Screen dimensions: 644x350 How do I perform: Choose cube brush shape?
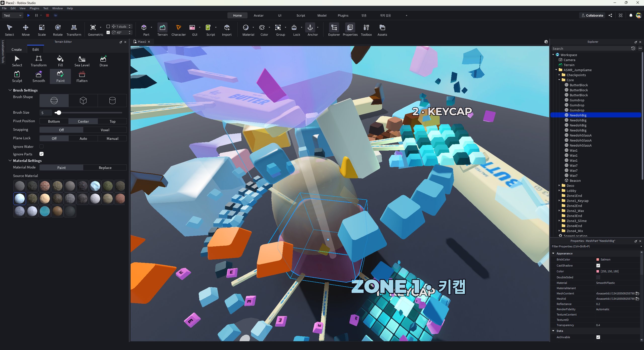(83, 101)
